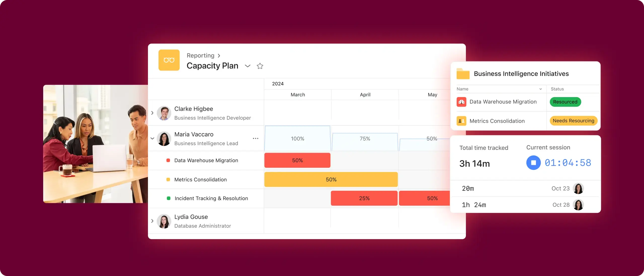The height and width of the screenshot is (276, 644).
Task: Select the Metrics Consolidation task bar
Action: click(331, 179)
